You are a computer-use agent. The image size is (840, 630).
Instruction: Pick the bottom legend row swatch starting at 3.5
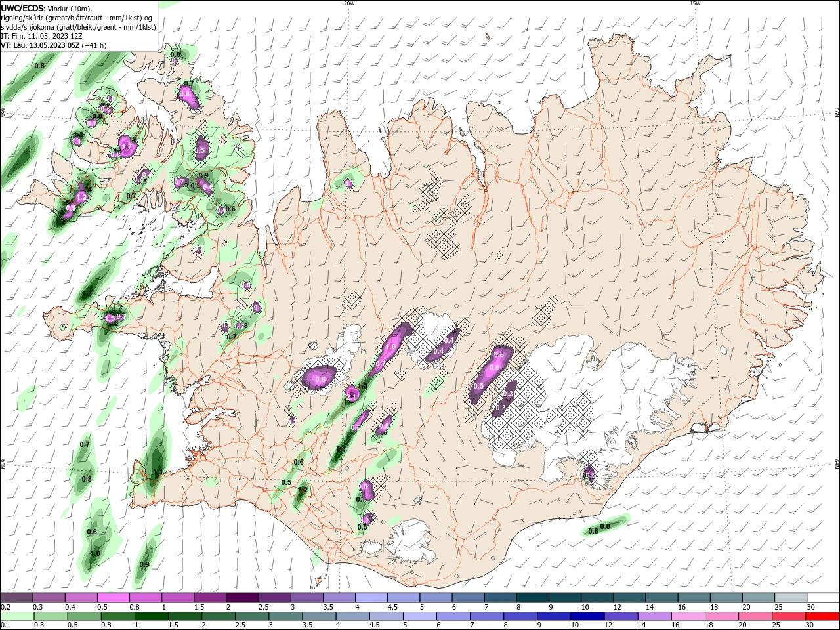[x=318, y=616]
